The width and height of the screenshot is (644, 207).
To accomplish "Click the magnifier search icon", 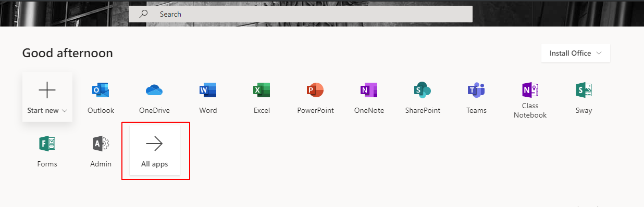I will tap(144, 14).
